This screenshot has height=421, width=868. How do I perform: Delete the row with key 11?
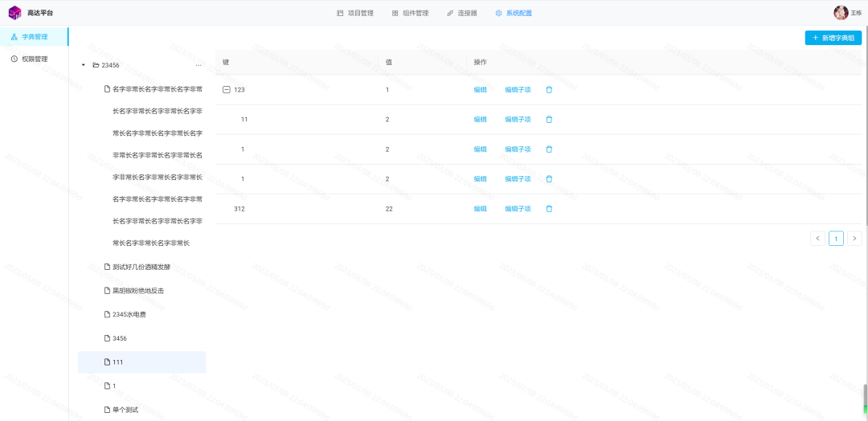[549, 119]
